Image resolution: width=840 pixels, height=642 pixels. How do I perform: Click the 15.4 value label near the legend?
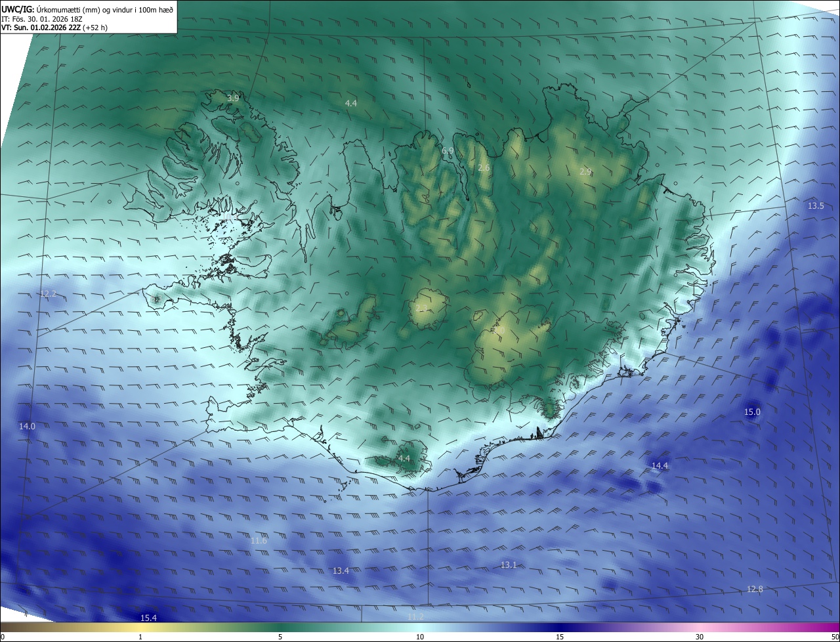[x=149, y=618]
